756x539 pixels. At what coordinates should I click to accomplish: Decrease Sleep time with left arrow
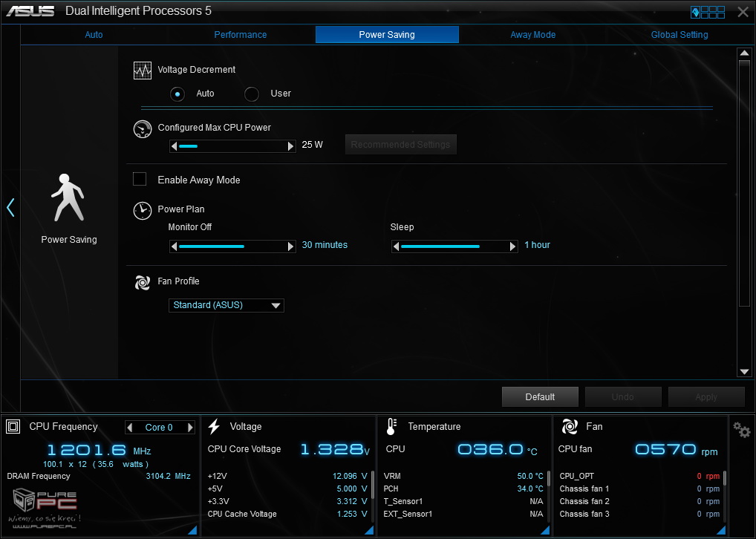pos(397,246)
